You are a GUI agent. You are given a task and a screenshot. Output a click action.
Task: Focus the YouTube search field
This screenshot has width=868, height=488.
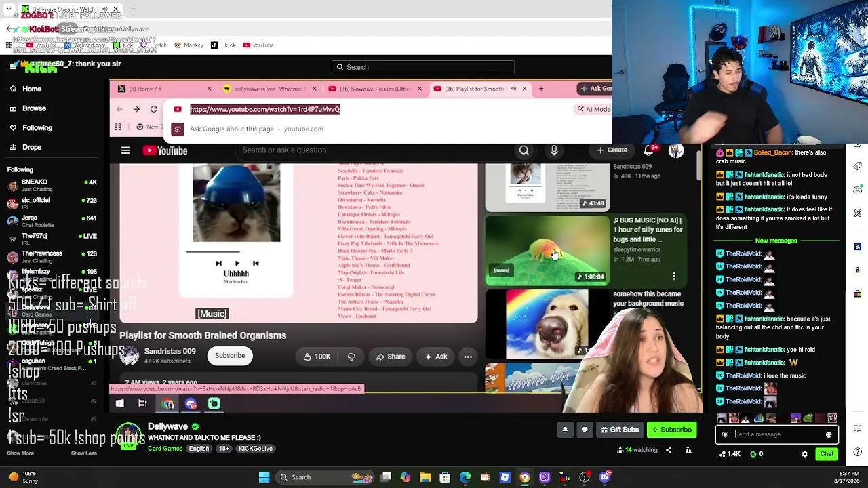[374, 150]
